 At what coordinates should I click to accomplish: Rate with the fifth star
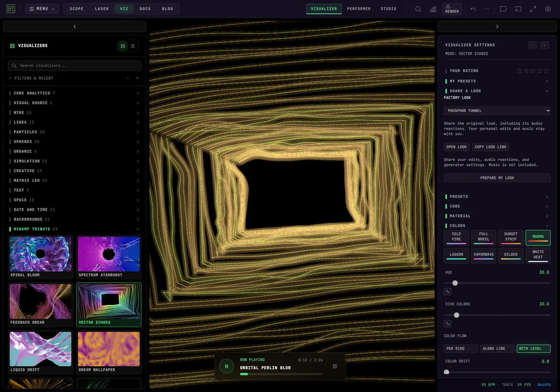[x=546, y=70]
